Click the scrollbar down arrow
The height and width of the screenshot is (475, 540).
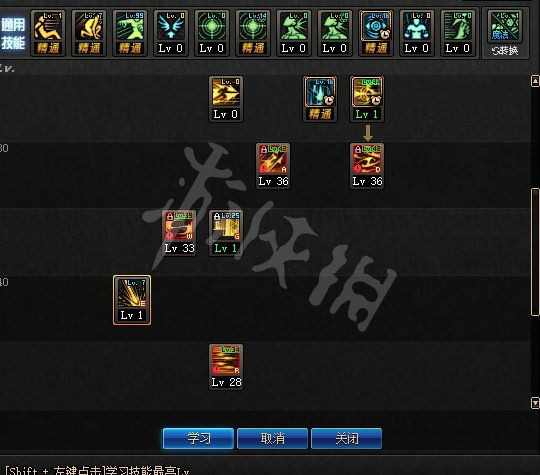pyautogui.click(x=535, y=403)
